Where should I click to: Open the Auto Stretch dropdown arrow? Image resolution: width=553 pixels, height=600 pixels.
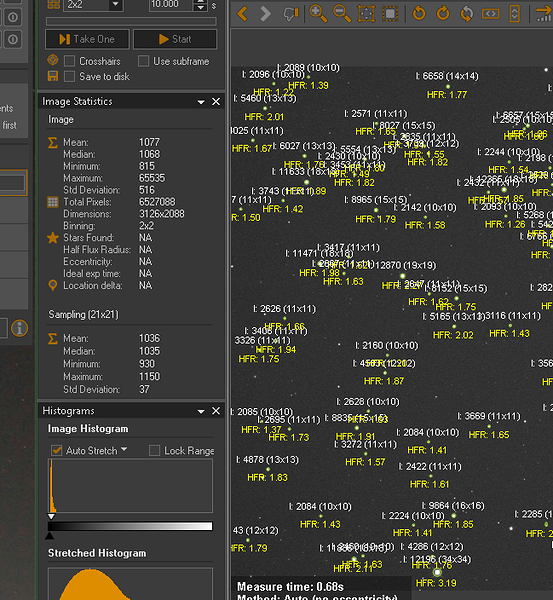pyautogui.click(x=124, y=449)
